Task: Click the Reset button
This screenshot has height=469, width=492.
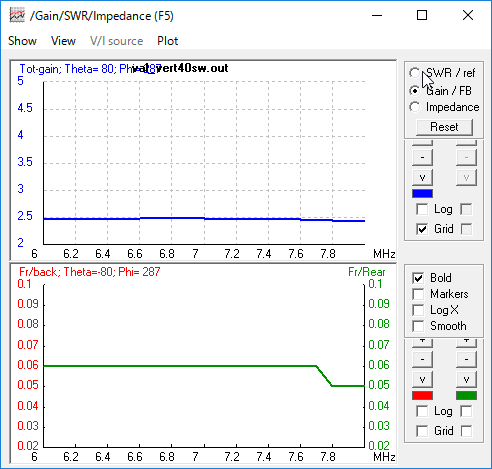Action: (444, 127)
